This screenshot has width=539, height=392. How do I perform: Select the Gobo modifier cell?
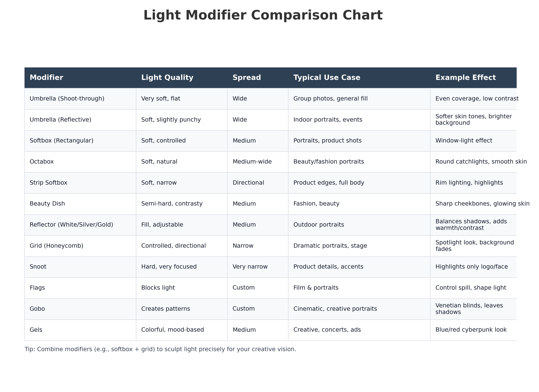tap(37, 309)
